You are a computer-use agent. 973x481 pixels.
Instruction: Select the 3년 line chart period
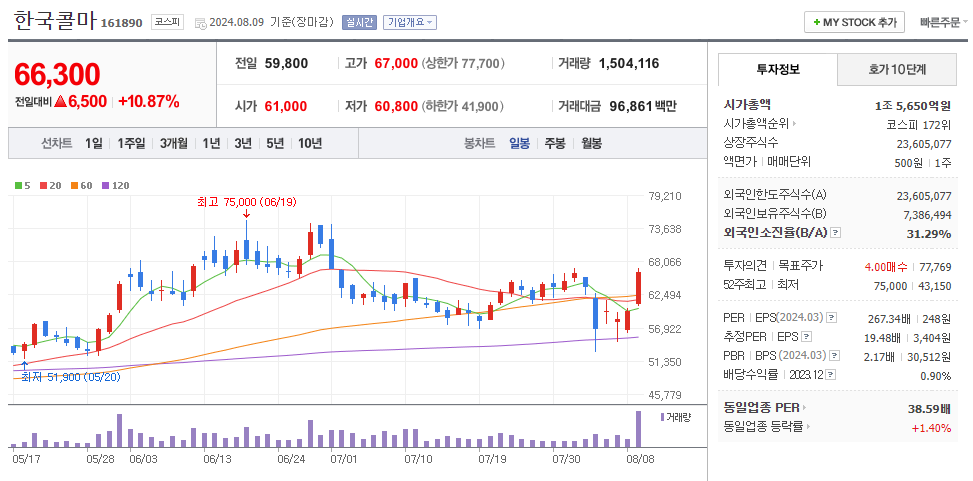click(243, 143)
